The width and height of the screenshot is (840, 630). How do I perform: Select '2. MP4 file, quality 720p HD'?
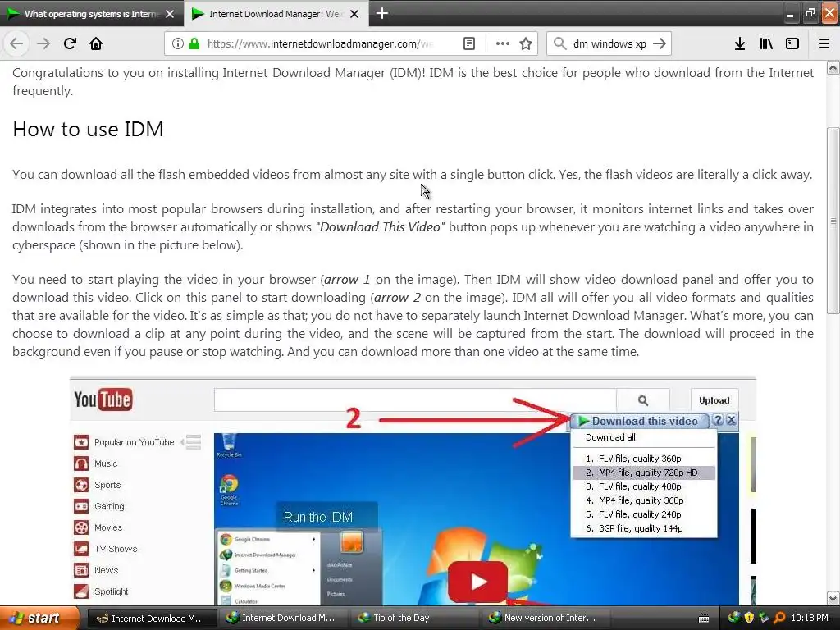click(x=644, y=472)
